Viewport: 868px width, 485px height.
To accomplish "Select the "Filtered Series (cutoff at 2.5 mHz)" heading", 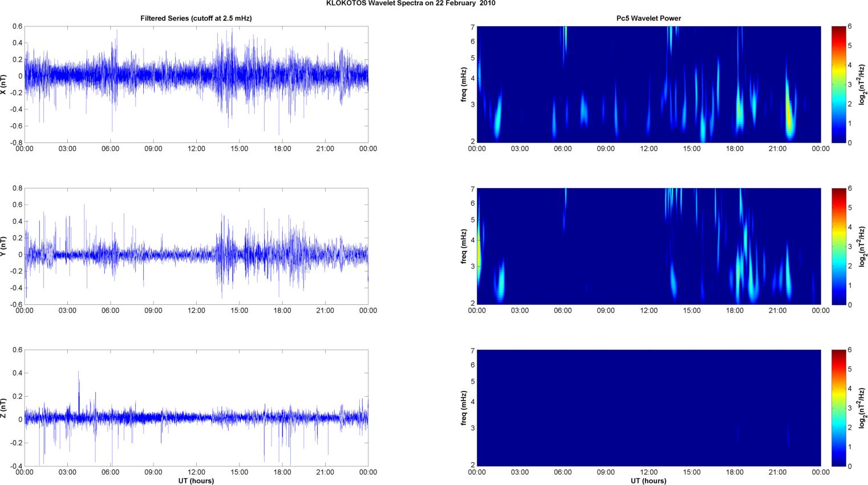I will tap(196, 18).
